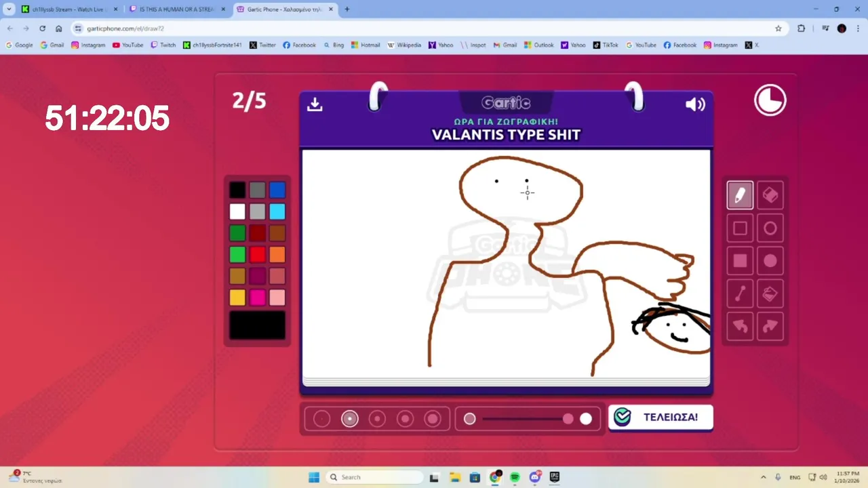The width and height of the screenshot is (868, 488).
Task: Open the Hotmail bookmark
Action: (366, 45)
